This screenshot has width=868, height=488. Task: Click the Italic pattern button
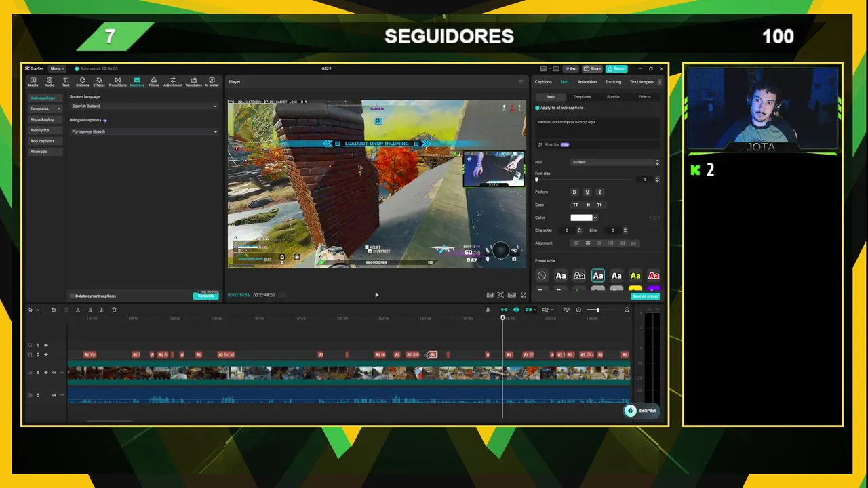click(599, 192)
